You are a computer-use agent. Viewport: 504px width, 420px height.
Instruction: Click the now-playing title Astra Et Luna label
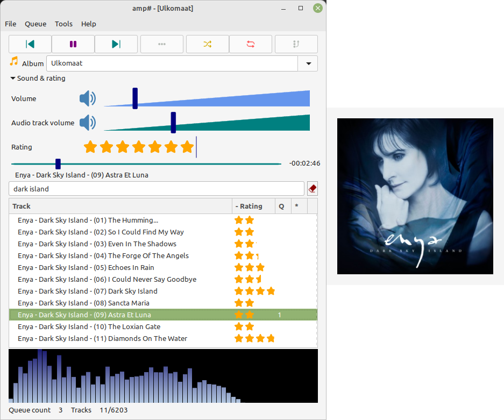[x=82, y=175]
